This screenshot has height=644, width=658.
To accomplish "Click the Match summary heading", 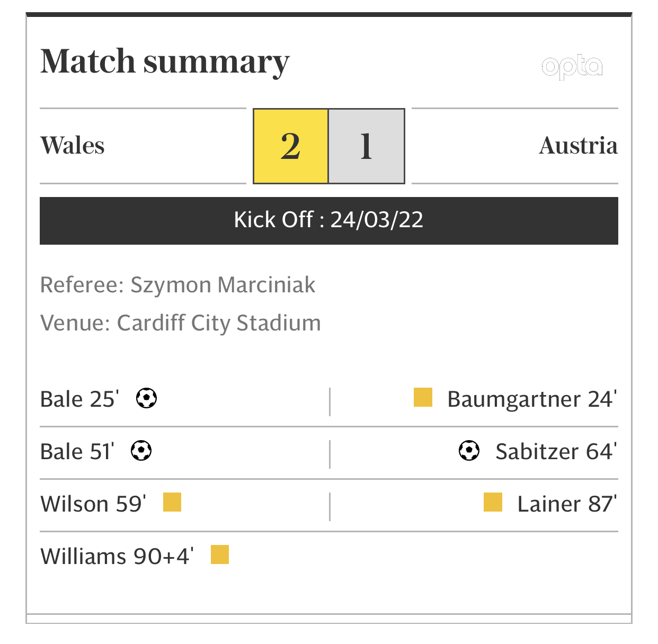I will (x=165, y=62).
